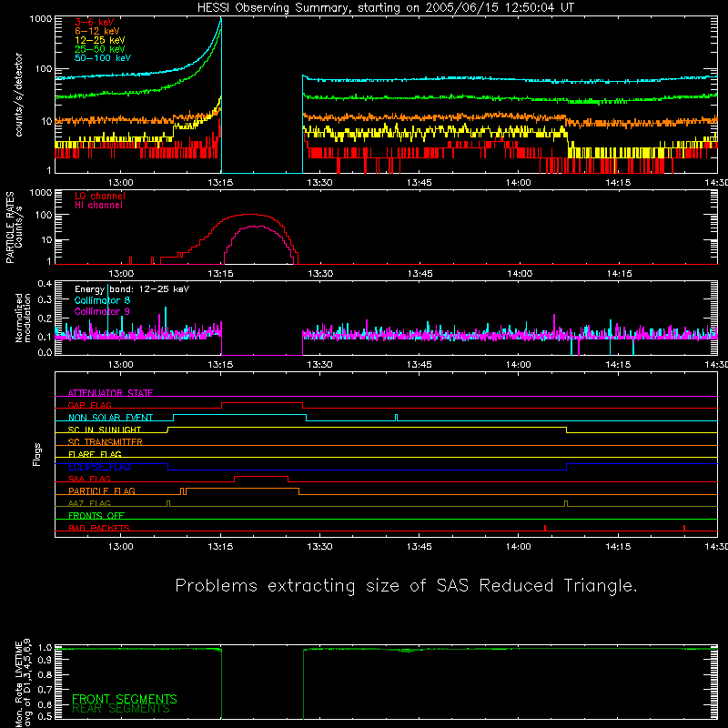This screenshot has height=728, width=728.
Task: Click the 14:15 tick under the flags plot
Action: (x=618, y=547)
